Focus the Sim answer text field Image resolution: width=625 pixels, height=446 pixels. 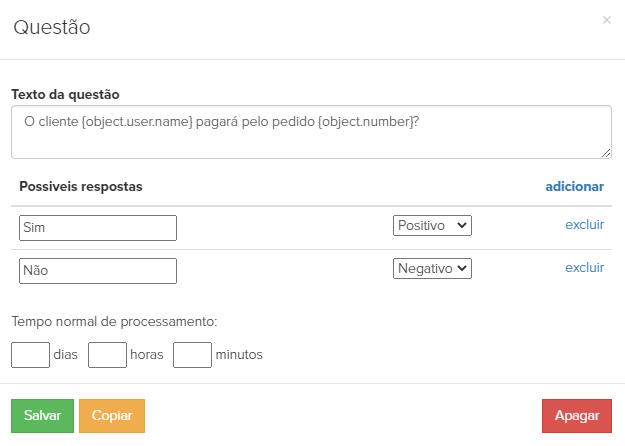tap(98, 228)
